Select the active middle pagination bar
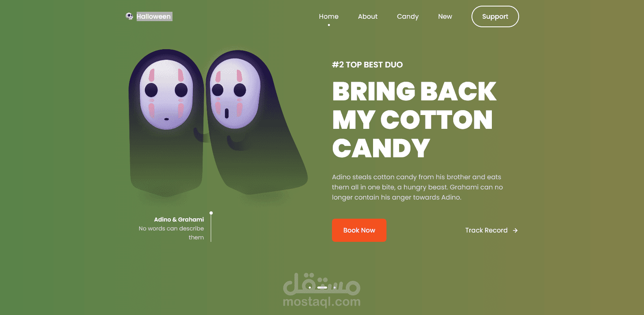 (322, 287)
